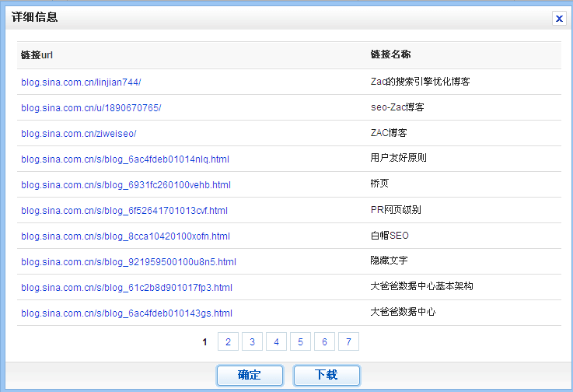Open the blog_921959500100u8n5.html link

point(128,261)
